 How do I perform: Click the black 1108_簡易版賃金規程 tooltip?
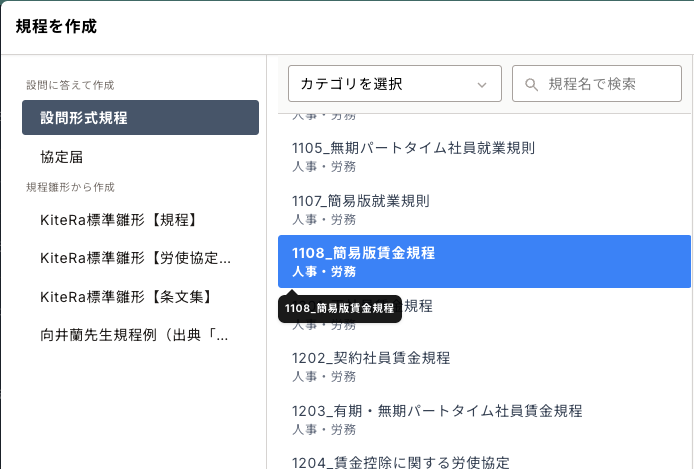tap(339, 309)
